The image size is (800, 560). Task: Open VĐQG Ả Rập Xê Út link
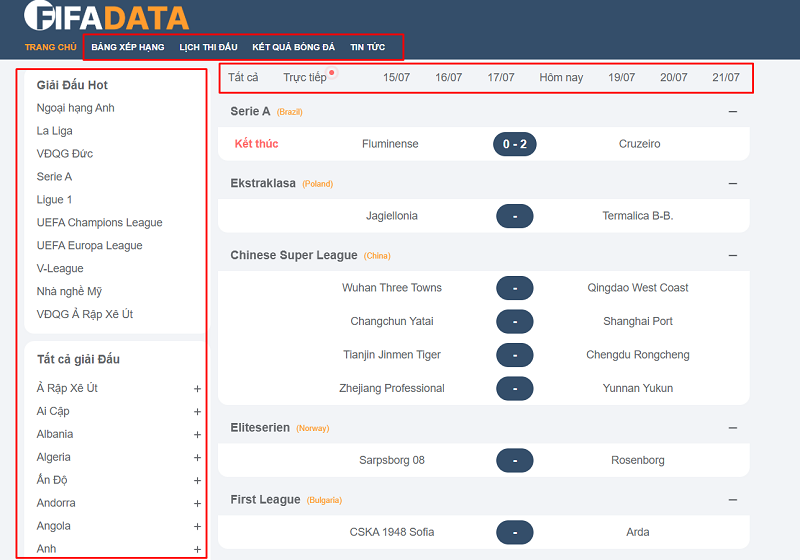tap(85, 314)
